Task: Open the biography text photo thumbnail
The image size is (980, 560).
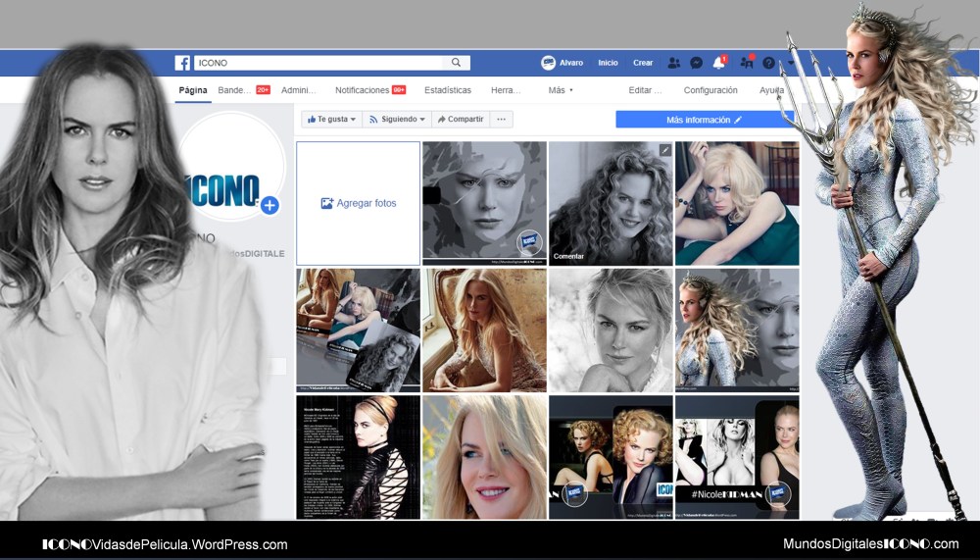Action: click(x=358, y=457)
